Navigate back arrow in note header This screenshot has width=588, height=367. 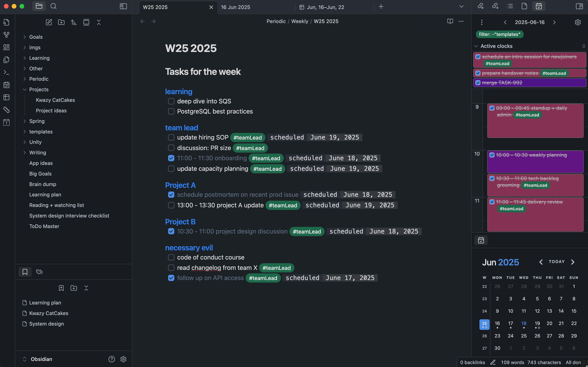[x=143, y=21]
